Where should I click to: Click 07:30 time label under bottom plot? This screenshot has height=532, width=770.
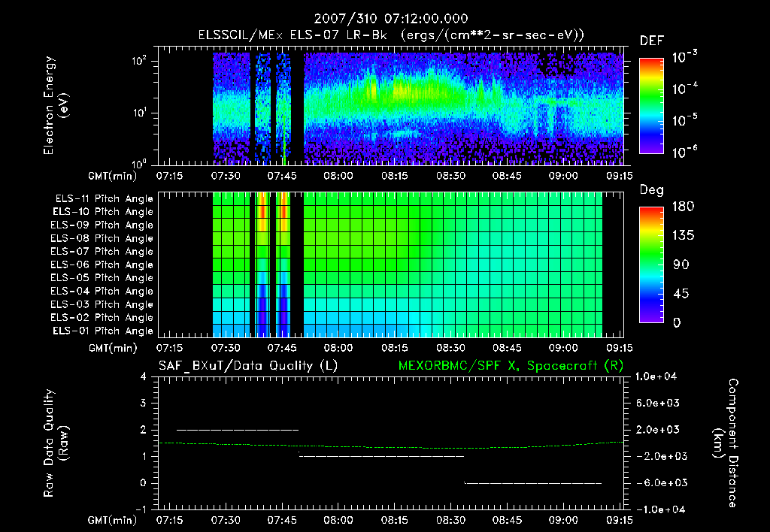(x=226, y=520)
